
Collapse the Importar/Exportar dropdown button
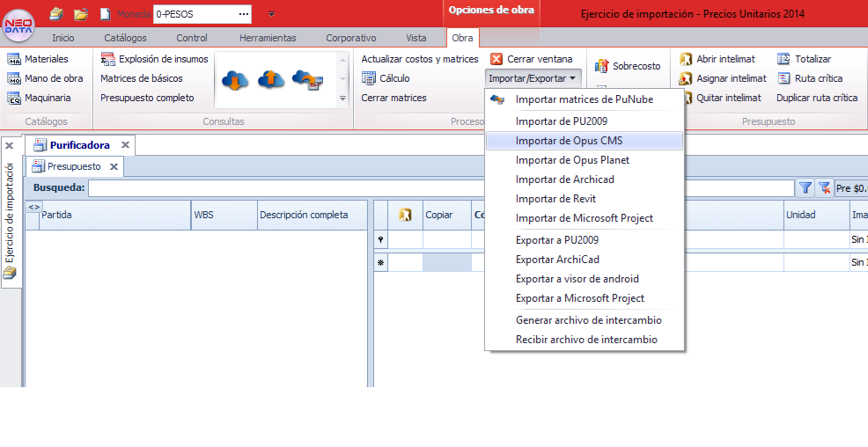tap(532, 78)
